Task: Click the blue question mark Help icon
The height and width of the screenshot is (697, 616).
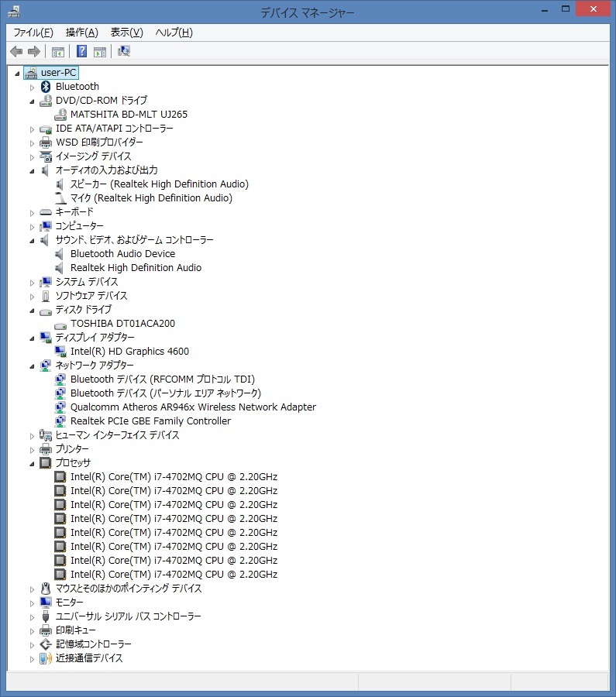Action: 82,51
